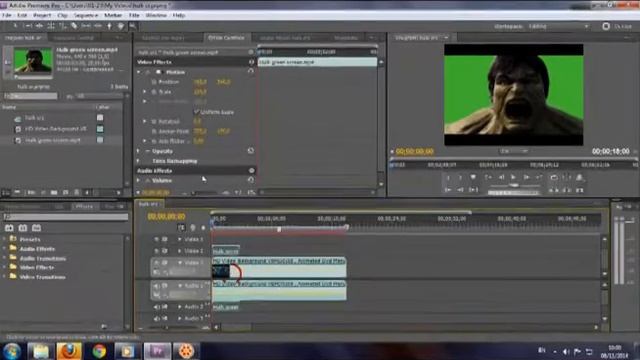Reset the Volume effect parameters
The image size is (640, 360).
tap(251, 180)
